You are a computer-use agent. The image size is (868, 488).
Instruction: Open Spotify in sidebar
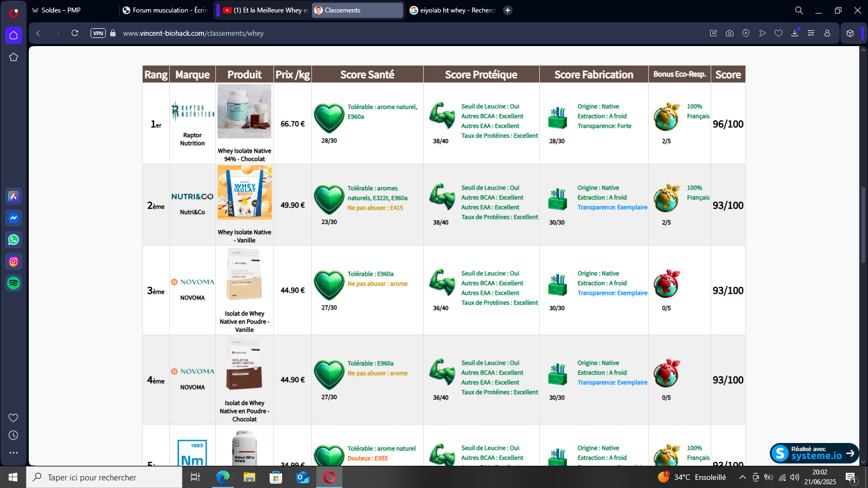pos(14,283)
